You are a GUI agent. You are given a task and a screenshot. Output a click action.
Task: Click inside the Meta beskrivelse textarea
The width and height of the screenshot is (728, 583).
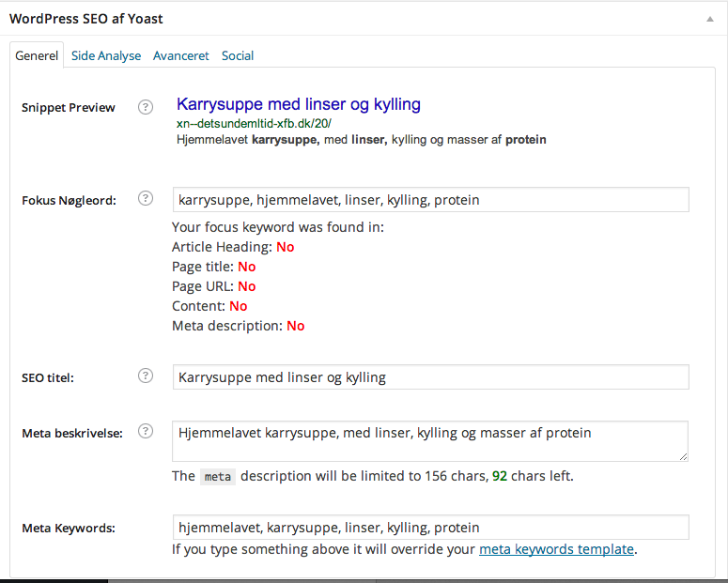[x=430, y=441]
